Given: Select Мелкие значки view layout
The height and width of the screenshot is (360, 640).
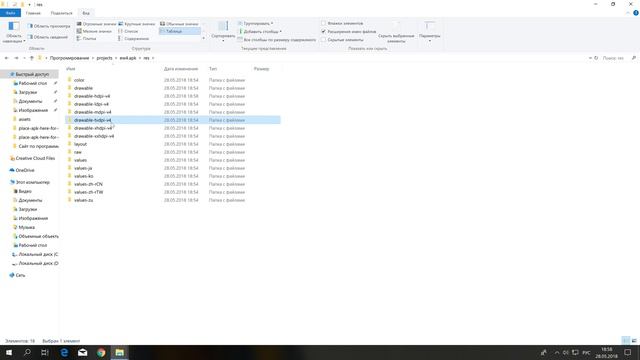Looking at the screenshot, I should 94,31.
